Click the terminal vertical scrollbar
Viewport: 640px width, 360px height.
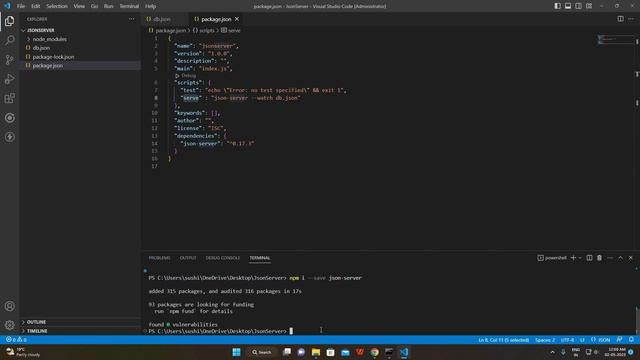(x=637, y=320)
